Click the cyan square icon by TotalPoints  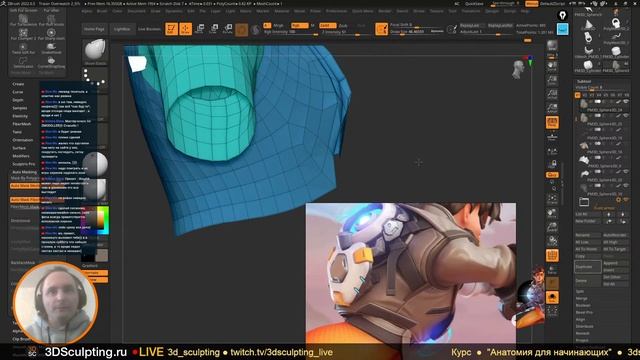pos(562,29)
